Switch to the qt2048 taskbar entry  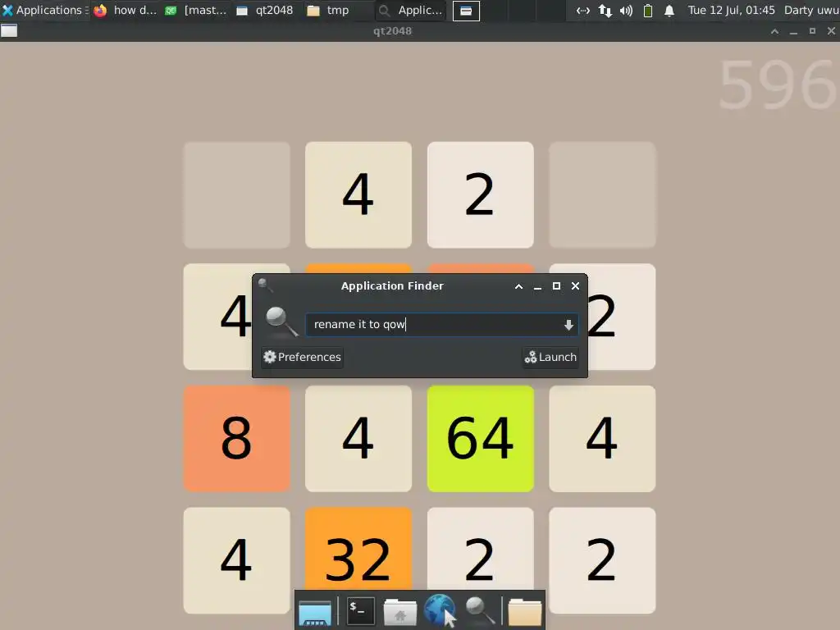265,10
